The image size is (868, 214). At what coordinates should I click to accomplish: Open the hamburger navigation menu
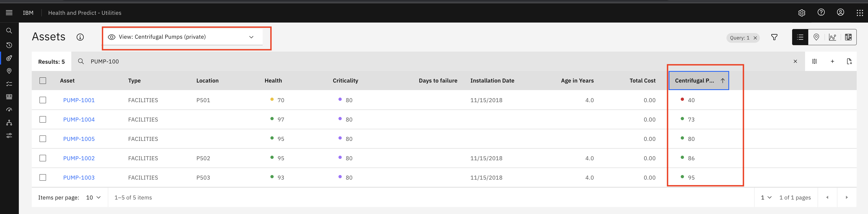9,13
